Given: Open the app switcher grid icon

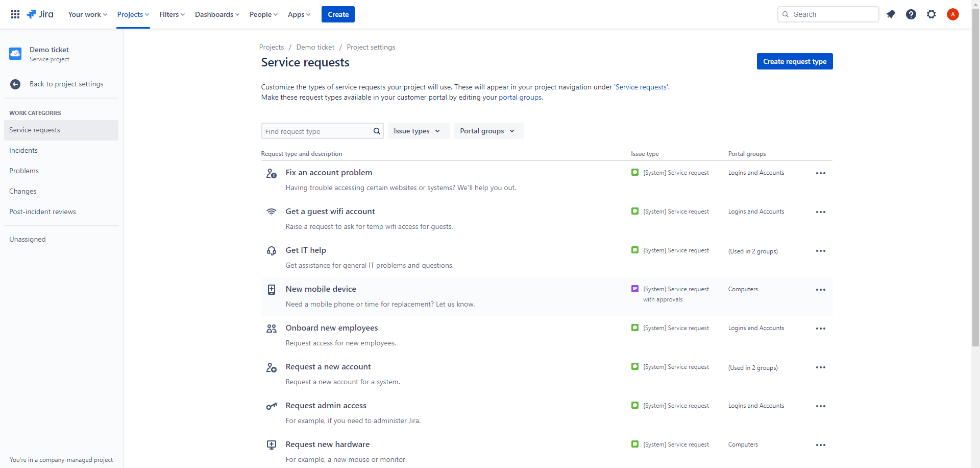Looking at the screenshot, I should pos(15,14).
